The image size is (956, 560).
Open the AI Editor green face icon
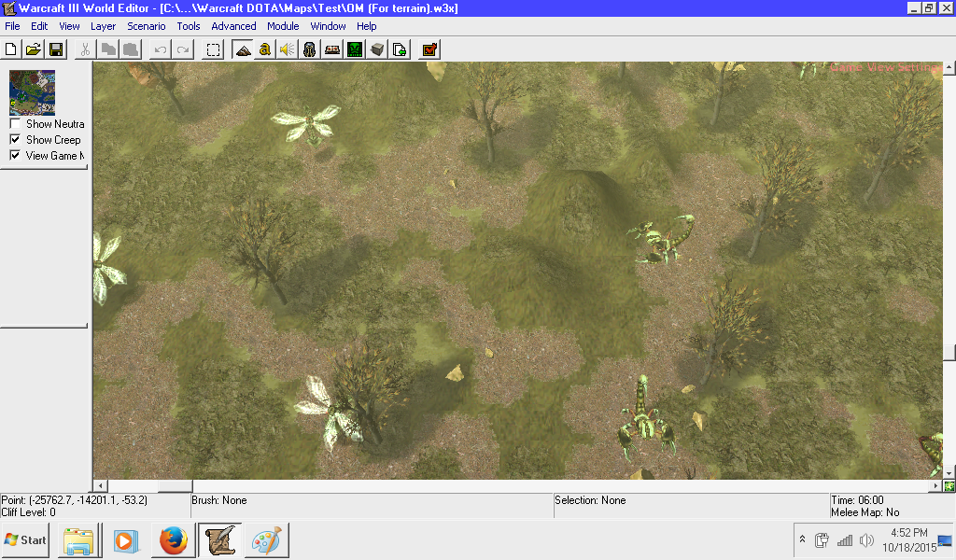355,49
